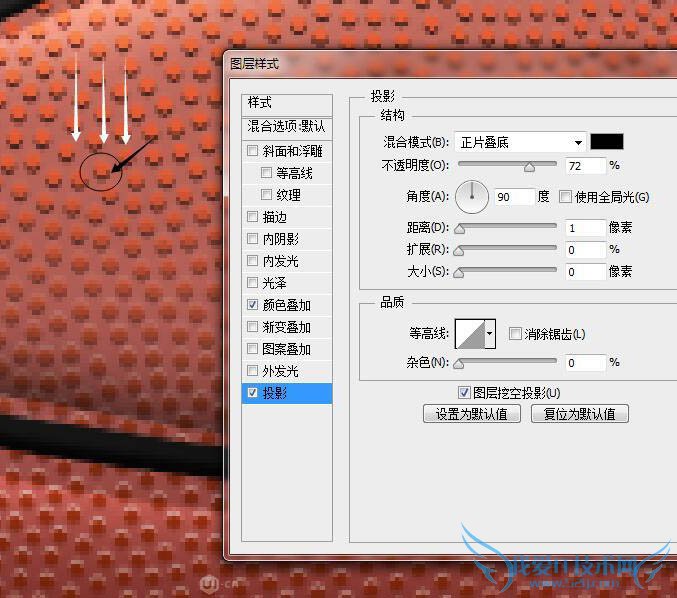Screen dimensions: 677x598
Task: Enable the 斜面和浮雕 checkbox
Action: click(252, 151)
